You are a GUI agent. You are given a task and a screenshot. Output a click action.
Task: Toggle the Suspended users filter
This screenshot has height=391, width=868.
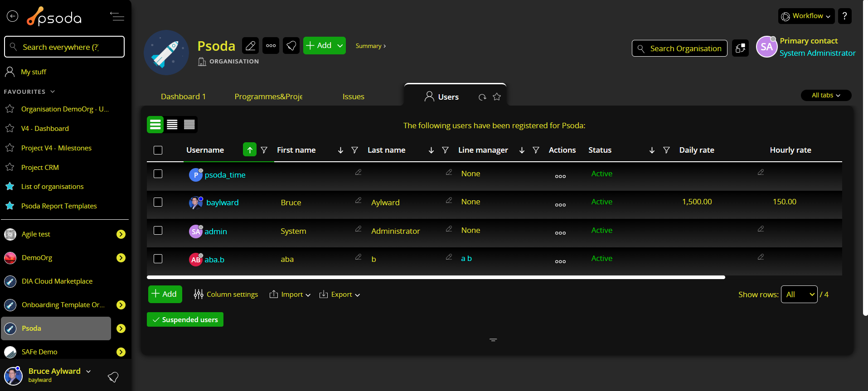click(185, 319)
